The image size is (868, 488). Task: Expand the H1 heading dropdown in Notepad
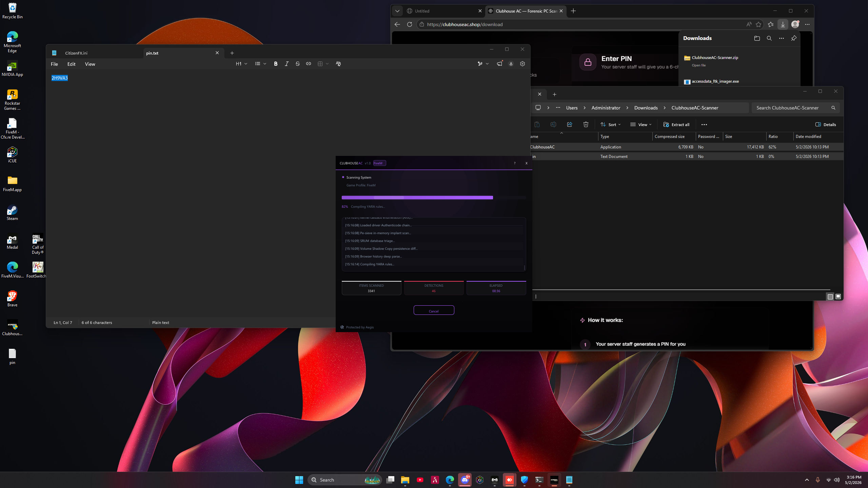tap(241, 64)
